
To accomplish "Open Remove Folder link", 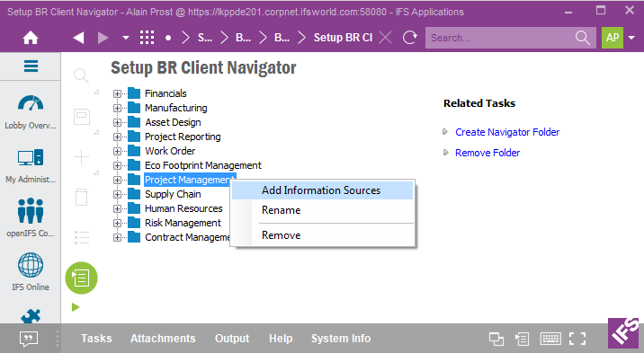I will click(487, 153).
